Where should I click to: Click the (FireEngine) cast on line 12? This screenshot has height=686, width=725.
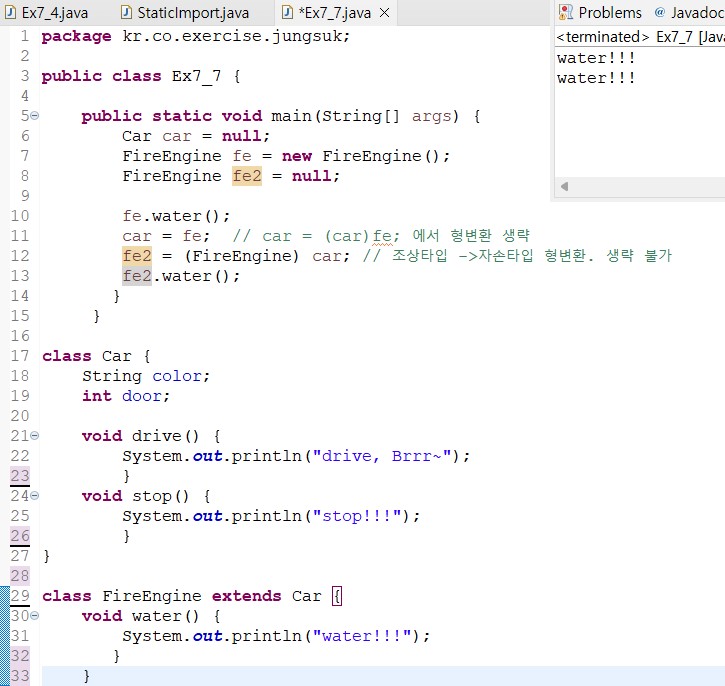pos(242,256)
